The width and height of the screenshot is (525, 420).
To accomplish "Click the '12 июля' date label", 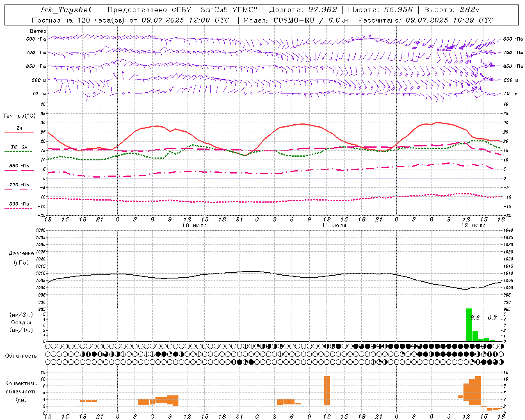I will [473, 226].
